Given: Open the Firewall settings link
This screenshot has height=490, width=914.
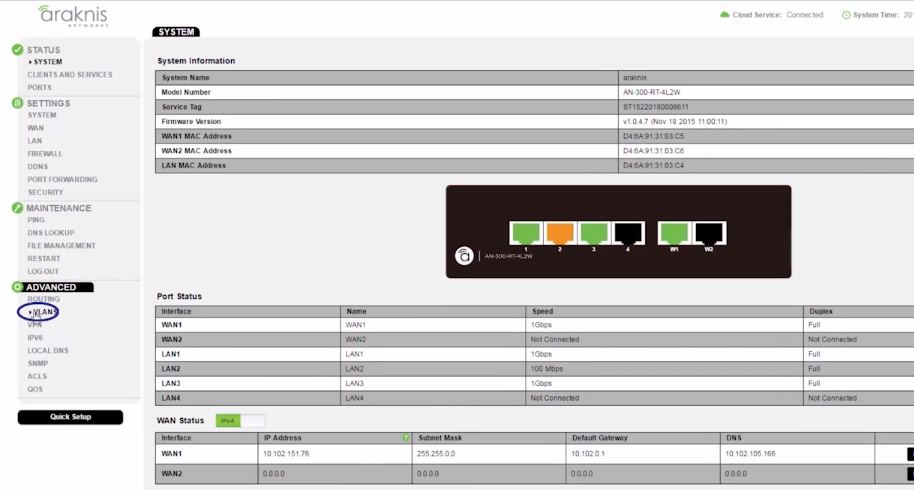Looking at the screenshot, I should [x=45, y=154].
